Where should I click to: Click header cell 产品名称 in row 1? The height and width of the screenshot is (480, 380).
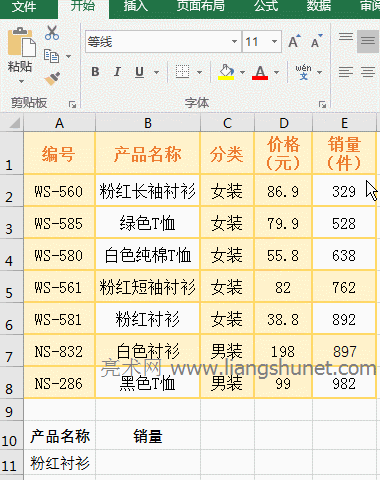pyautogui.click(x=148, y=153)
